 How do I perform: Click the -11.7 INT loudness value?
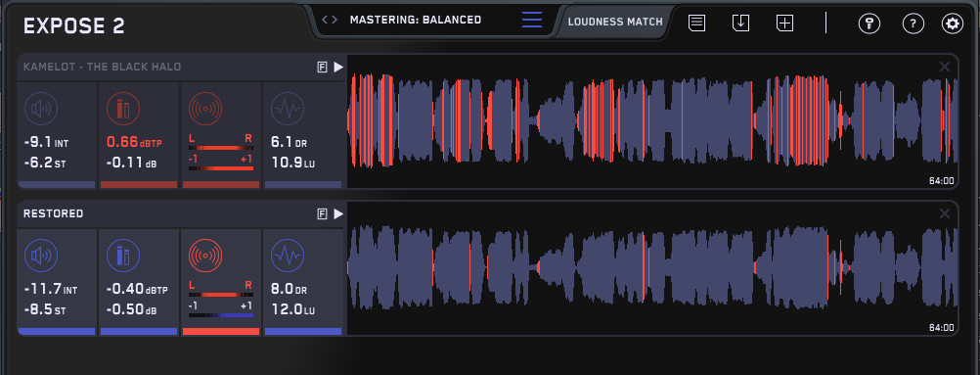[50, 290]
